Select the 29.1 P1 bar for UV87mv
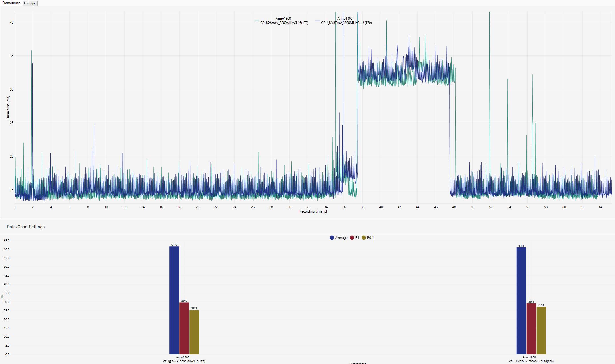This screenshot has width=615, height=364. 531,329
